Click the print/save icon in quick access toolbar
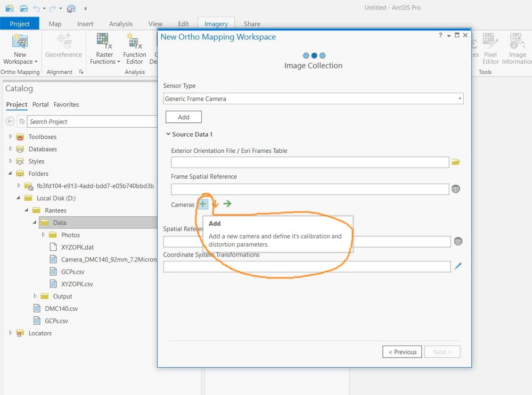This screenshot has width=532, height=395. pos(71,9)
